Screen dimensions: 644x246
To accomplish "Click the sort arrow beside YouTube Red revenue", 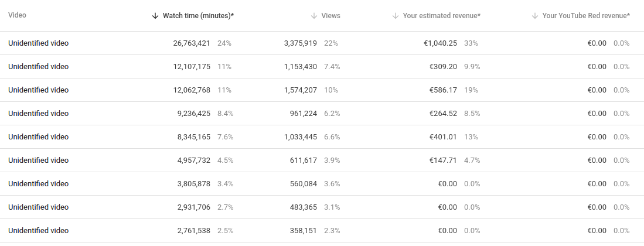I will (535, 16).
